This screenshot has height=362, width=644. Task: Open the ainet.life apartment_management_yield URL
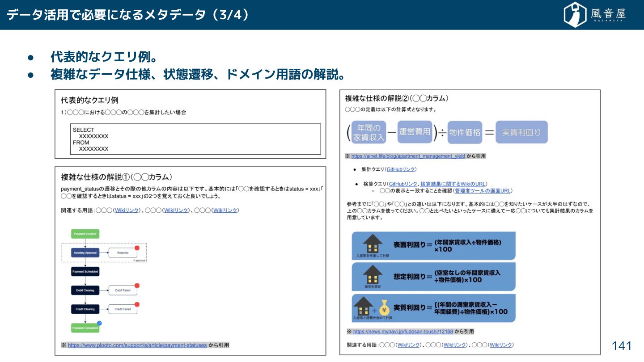coord(408,156)
